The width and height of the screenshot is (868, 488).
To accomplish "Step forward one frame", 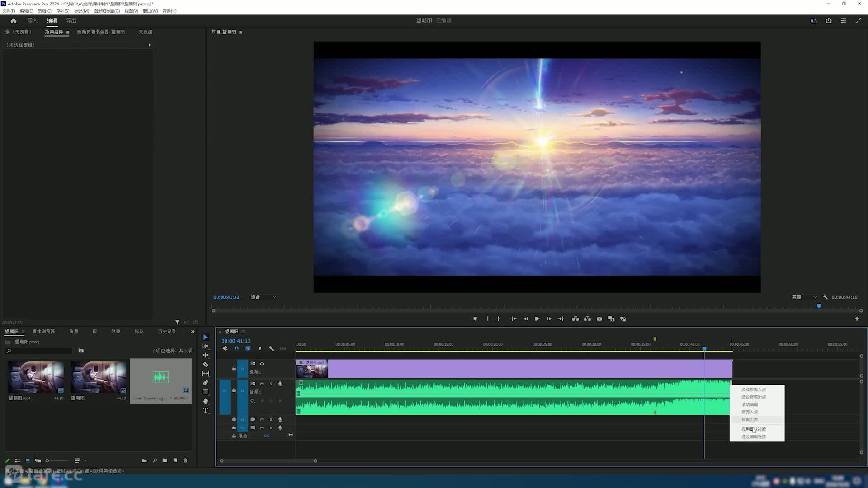I will (549, 319).
